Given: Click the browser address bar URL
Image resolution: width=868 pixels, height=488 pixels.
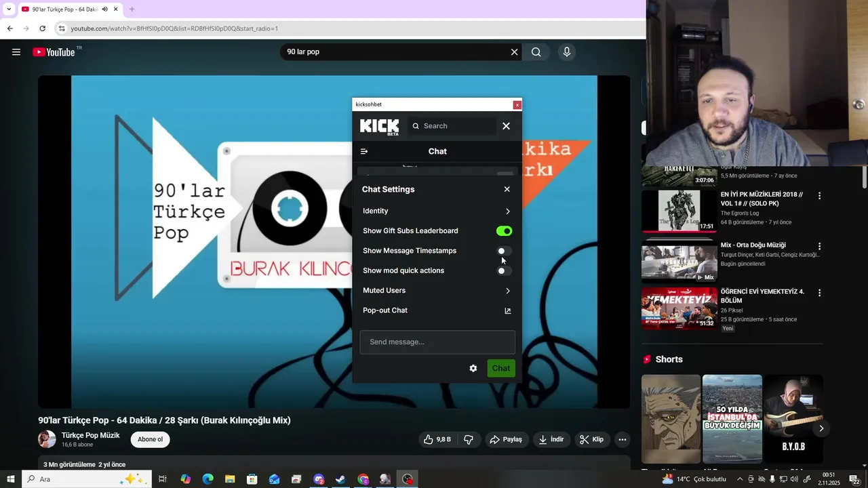Looking at the screenshot, I should tap(174, 28).
